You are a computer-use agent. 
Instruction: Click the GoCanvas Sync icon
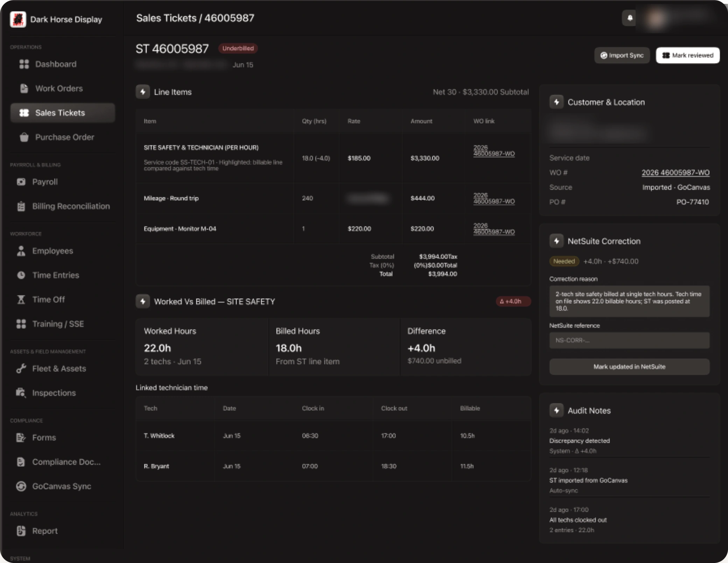click(x=21, y=486)
